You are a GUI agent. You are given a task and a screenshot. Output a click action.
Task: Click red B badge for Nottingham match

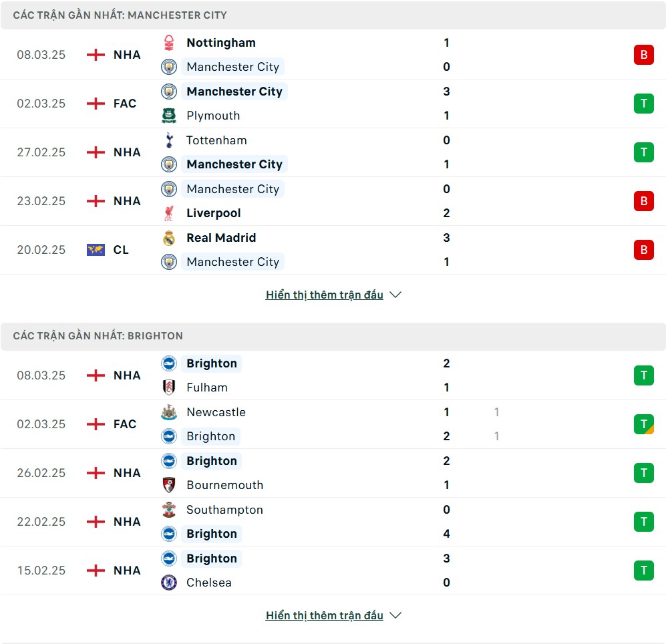tap(643, 55)
